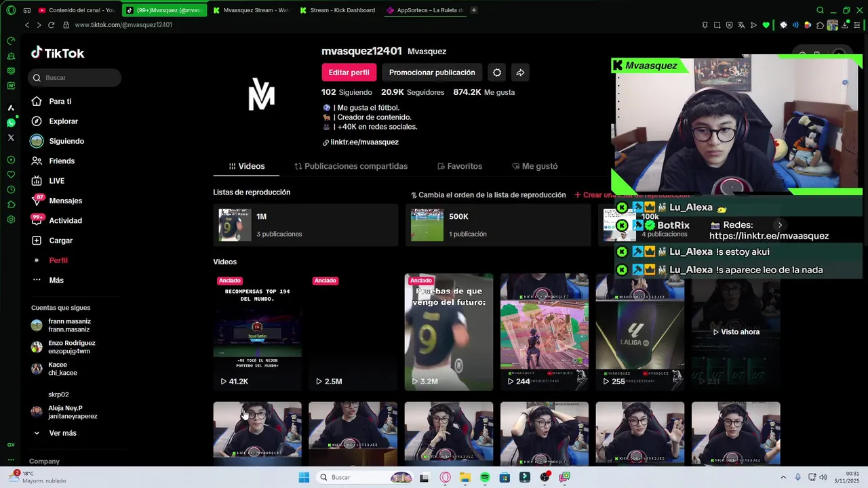Open Siguiendo count on profile

pos(347,92)
